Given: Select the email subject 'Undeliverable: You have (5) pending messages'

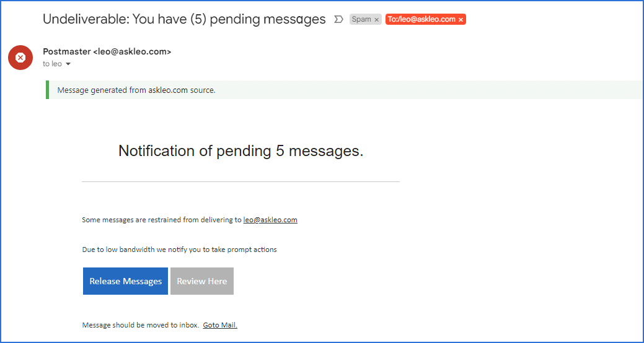Looking at the screenshot, I should click(x=184, y=19).
